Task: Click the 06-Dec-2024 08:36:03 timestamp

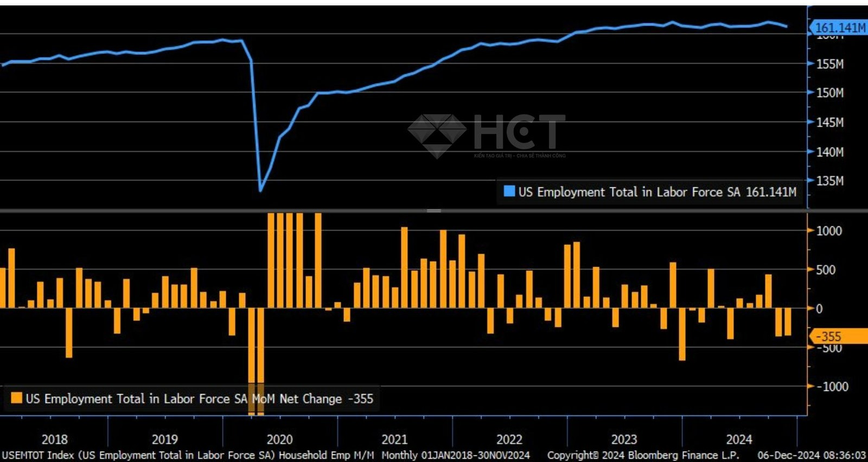Action: (x=812, y=455)
